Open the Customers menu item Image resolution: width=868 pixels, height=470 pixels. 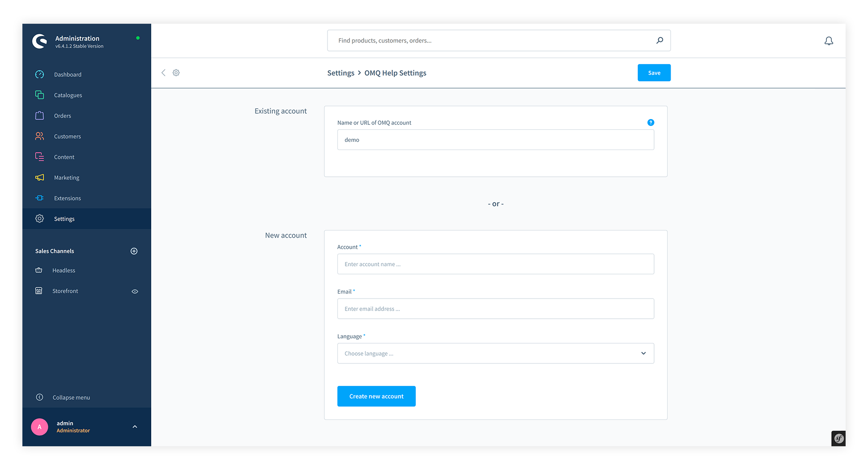87,136
